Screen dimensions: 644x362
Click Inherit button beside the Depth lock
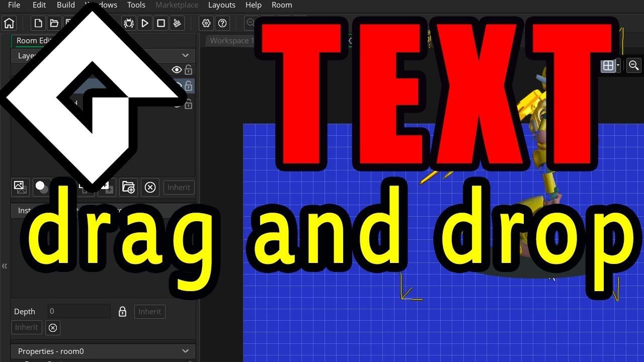pos(150,311)
